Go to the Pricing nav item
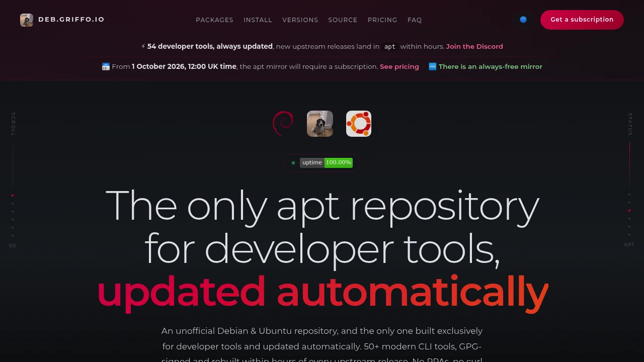Viewport: 644px width, 362px height. pyautogui.click(x=382, y=20)
